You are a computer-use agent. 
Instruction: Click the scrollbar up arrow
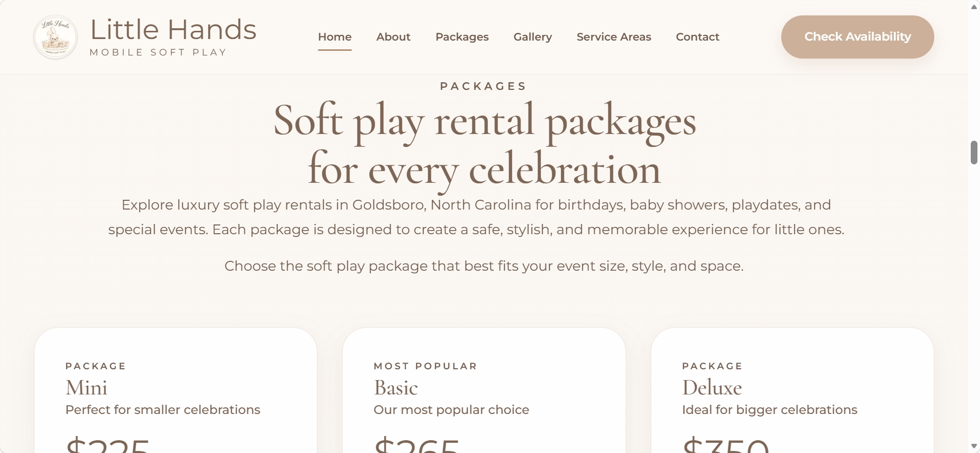(974, 7)
